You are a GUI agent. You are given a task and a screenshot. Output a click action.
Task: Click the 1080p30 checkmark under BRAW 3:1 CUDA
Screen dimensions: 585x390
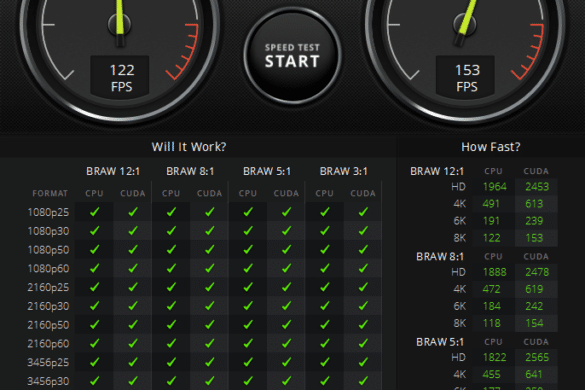tap(363, 231)
